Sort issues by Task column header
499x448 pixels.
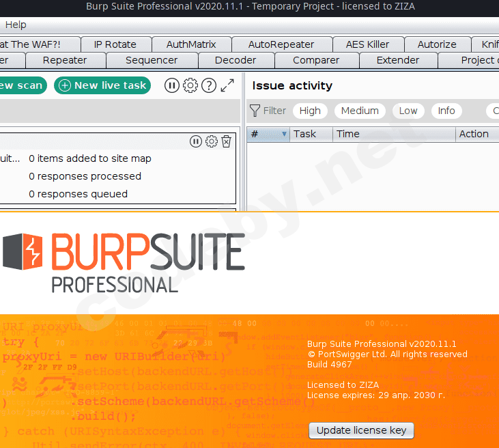pos(311,134)
